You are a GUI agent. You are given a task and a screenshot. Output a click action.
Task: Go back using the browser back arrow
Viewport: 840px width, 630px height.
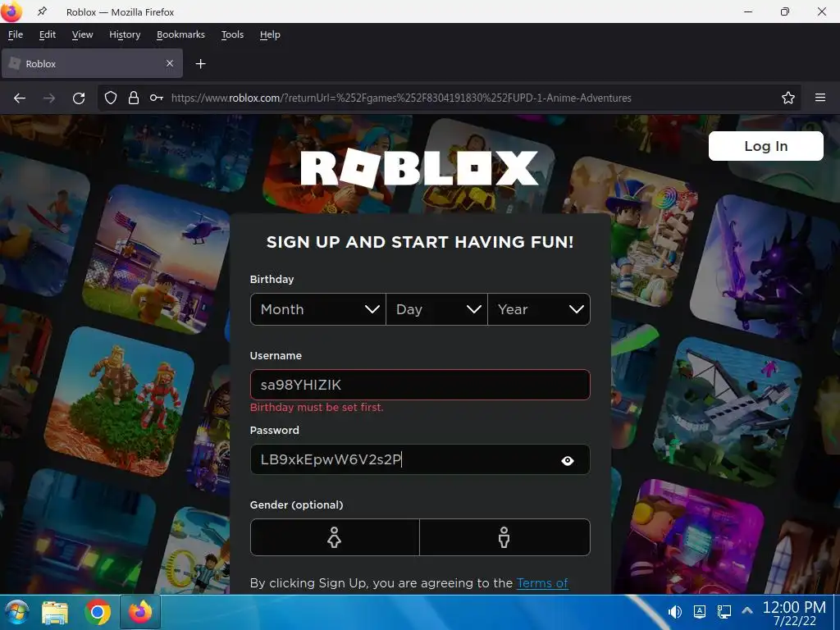tap(20, 98)
